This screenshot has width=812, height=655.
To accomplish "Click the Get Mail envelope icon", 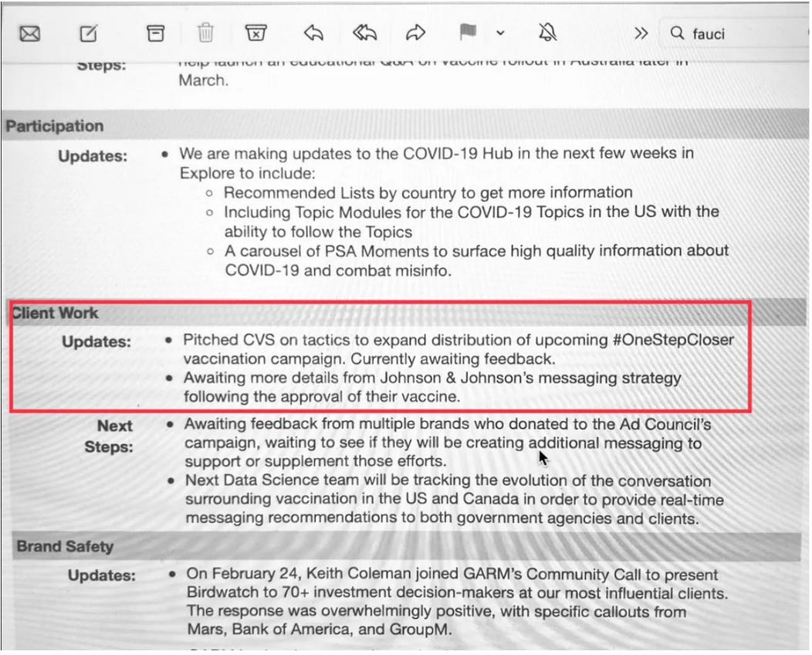I will click(29, 34).
